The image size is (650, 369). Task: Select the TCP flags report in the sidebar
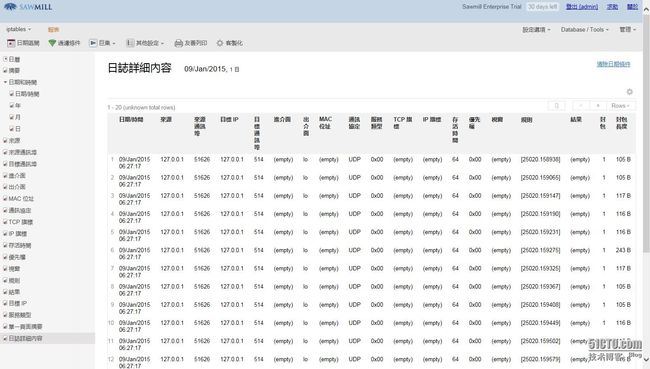[x=21, y=222]
